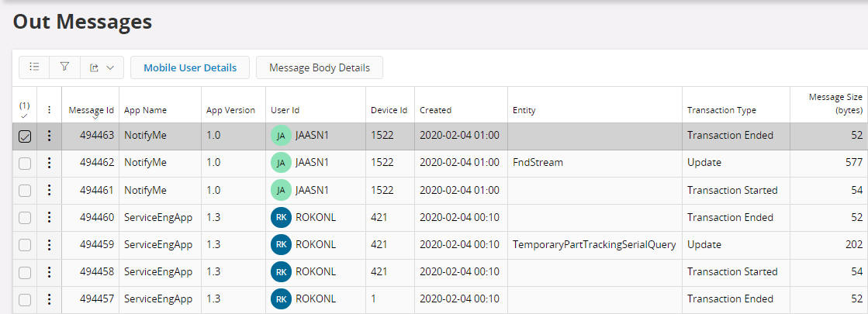Open row actions for message 494463
This screenshot has height=314, width=868.
click(49, 136)
